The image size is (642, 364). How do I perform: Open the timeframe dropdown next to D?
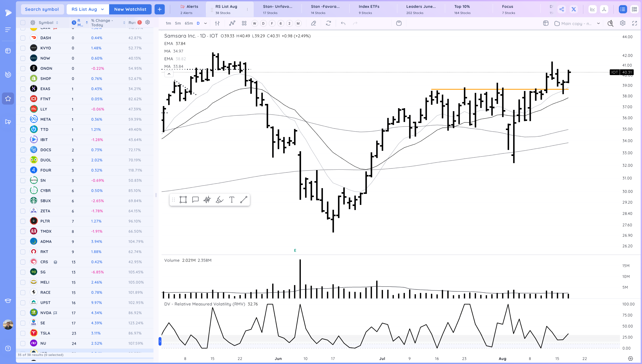(205, 23)
